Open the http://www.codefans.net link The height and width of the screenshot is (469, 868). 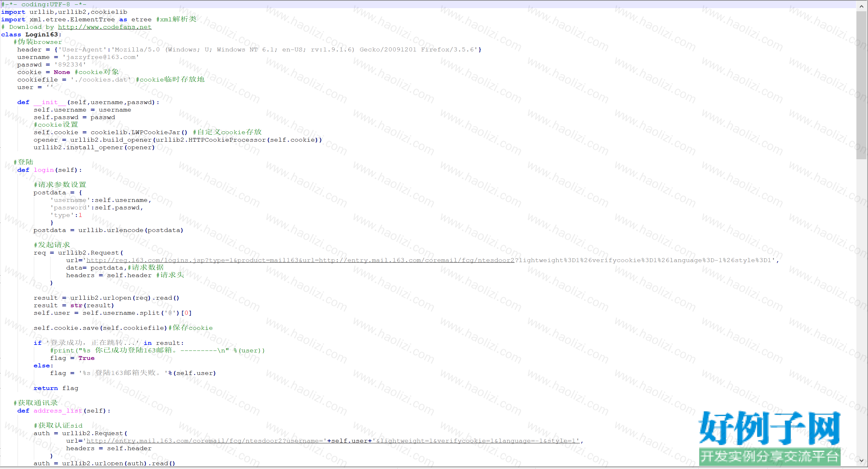[x=105, y=27]
